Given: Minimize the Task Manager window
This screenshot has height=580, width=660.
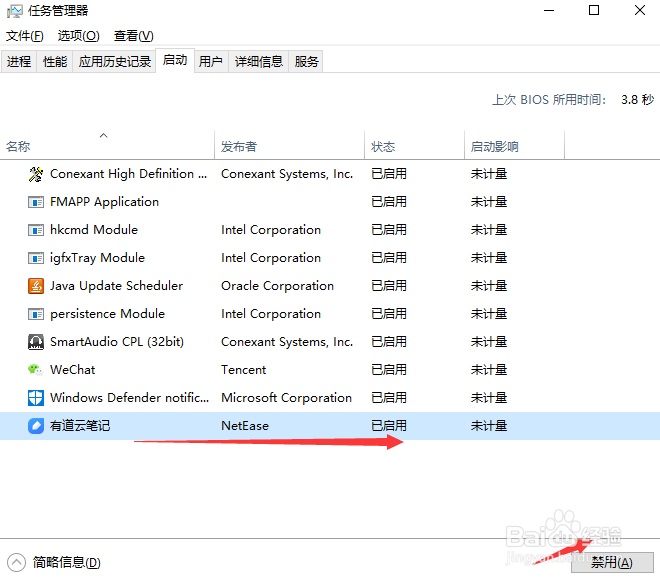Looking at the screenshot, I should click(x=549, y=10).
